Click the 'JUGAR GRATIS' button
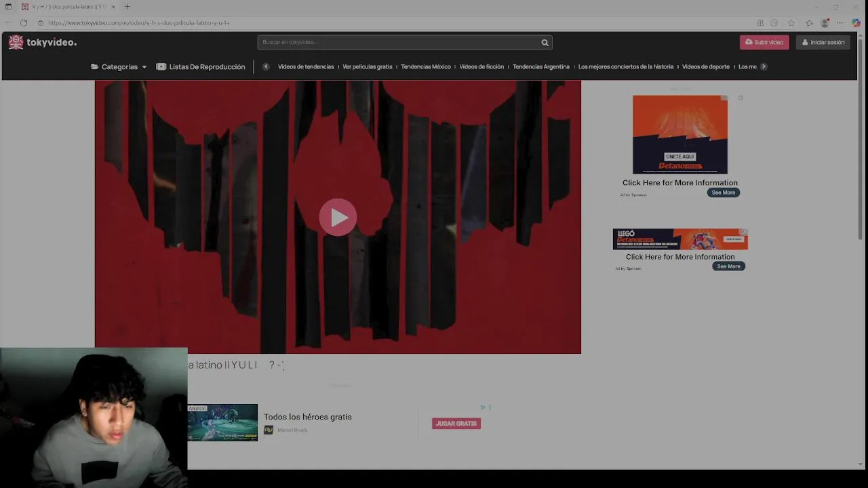 coord(456,424)
